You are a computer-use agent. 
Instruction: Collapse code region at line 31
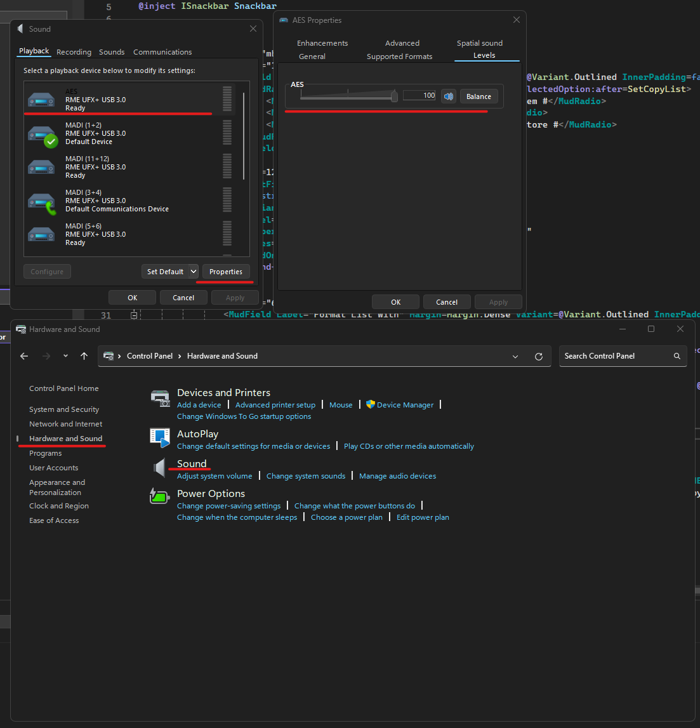(x=134, y=315)
